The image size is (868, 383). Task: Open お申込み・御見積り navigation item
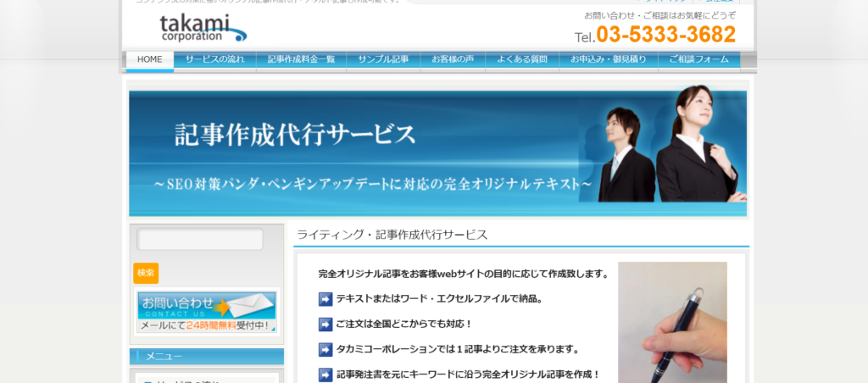[x=609, y=60]
